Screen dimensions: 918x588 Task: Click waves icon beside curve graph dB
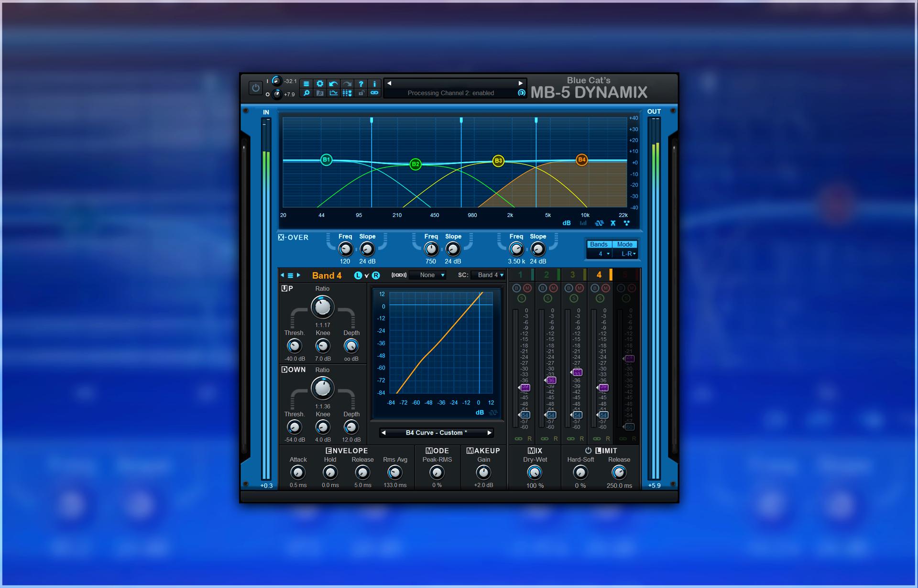click(493, 413)
